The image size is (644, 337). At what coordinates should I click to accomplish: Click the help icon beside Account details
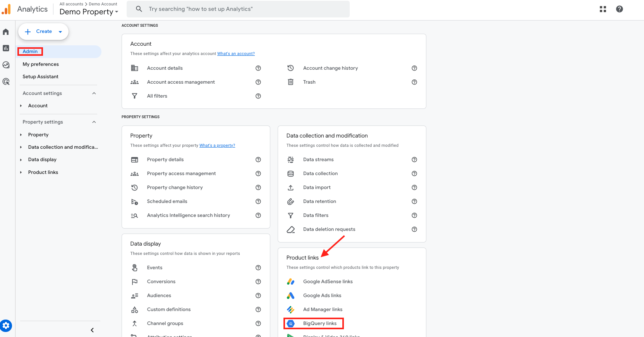[258, 68]
